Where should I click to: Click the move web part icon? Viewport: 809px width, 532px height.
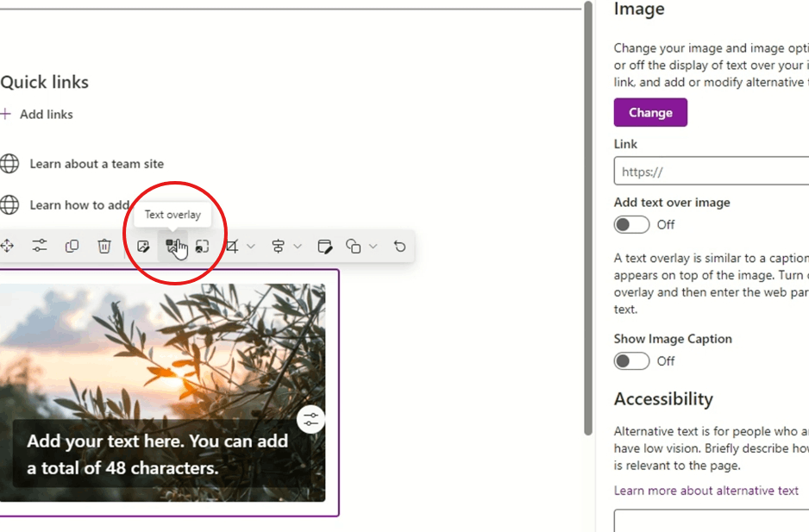7,246
